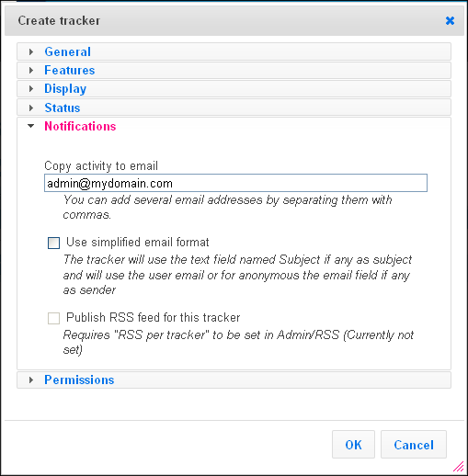Click the Features section arrow icon
The height and width of the screenshot is (476, 468).
point(31,70)
